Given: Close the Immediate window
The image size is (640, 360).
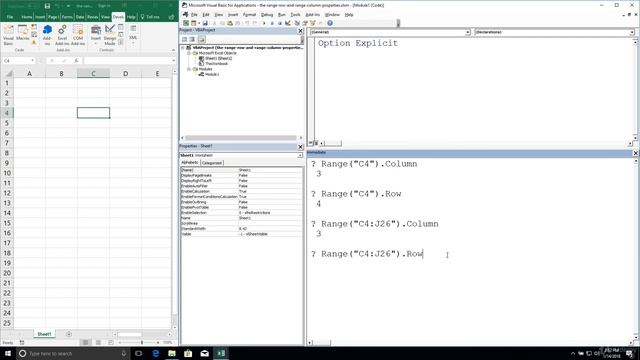Looking at the screenshot, I should pyautogui.click(x=636, y=153).
